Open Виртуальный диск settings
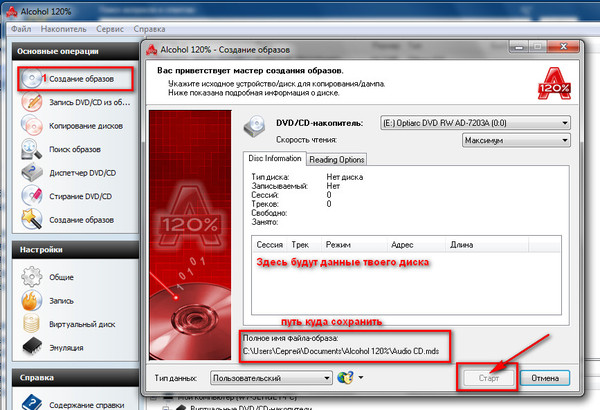 (82, 324)
